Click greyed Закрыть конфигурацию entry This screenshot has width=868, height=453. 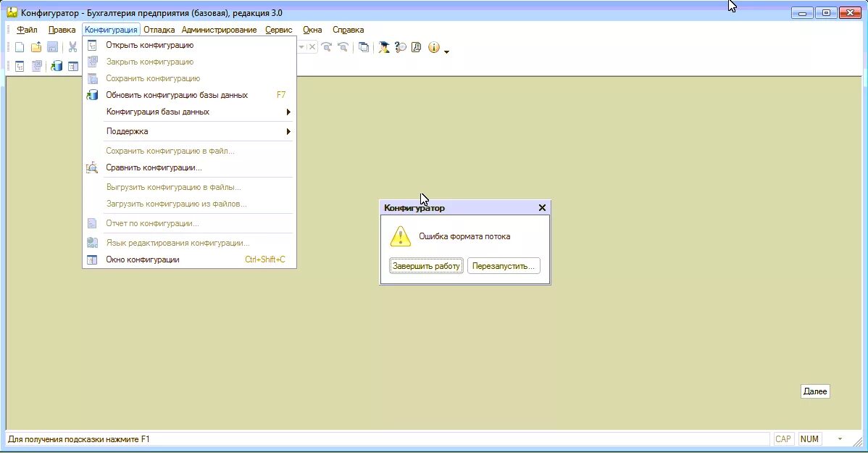(x=189, y=62)
